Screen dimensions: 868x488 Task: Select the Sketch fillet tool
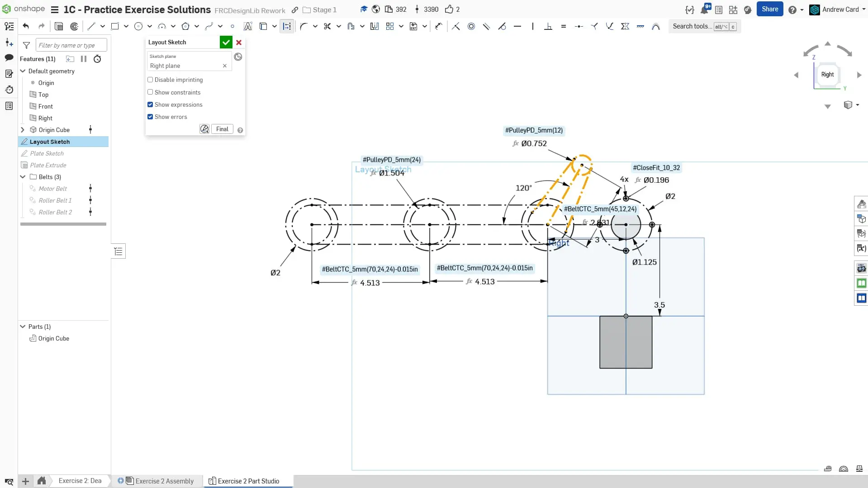coord(303,26)
